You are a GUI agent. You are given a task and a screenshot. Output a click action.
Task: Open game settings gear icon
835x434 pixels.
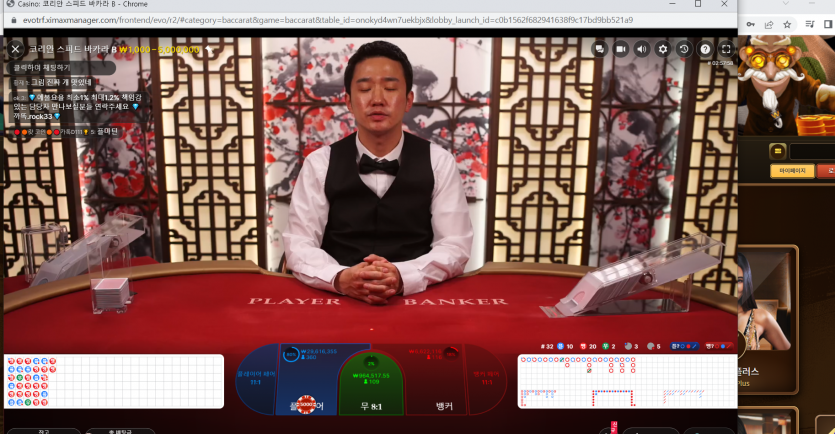pos(662,49)
